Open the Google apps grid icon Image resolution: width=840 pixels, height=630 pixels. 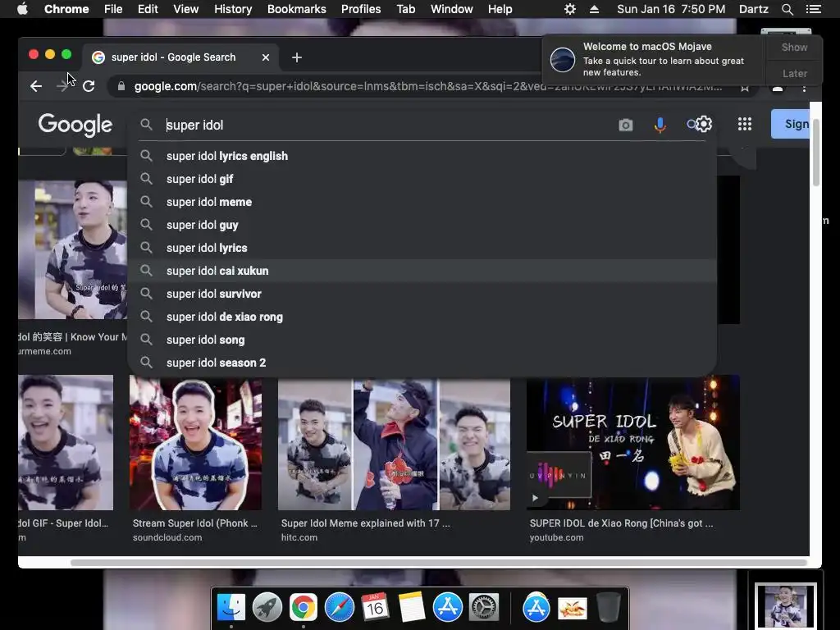click(x=745, y=125)
